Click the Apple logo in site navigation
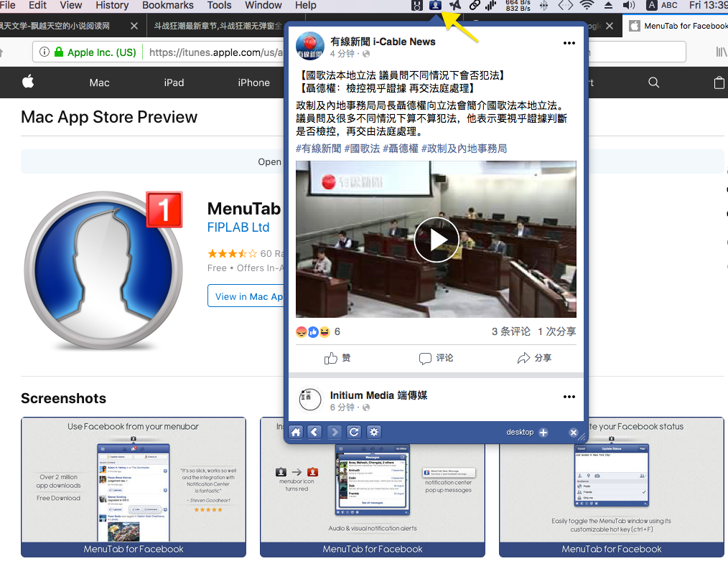Viewport: 728px width, 561px height. point(28,82)
